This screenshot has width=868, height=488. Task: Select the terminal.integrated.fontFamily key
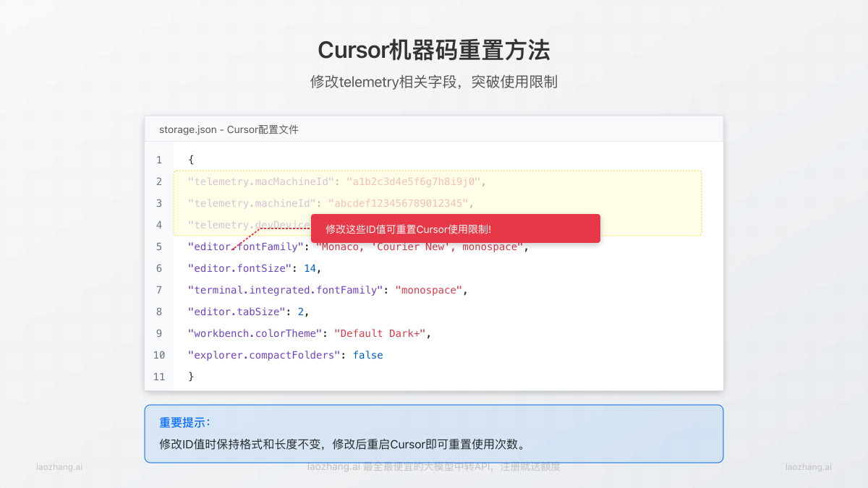click(x=286, y=290)
